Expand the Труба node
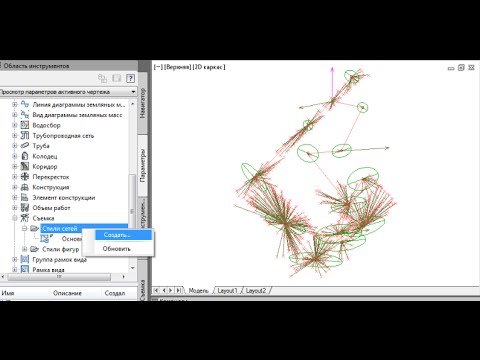480x360 pixels. click(x=15, y=146)
